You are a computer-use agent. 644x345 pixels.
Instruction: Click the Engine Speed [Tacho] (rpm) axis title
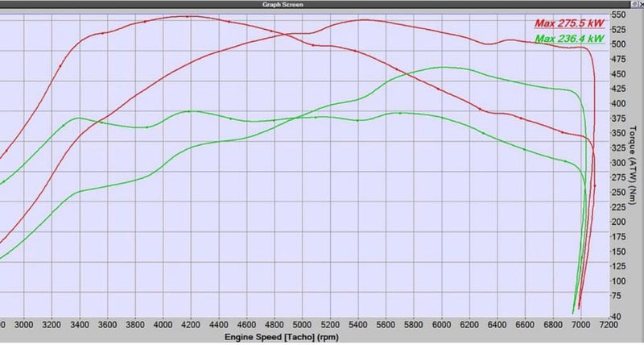282,338
